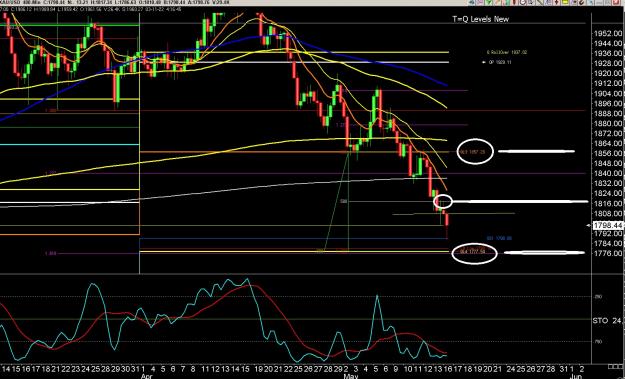Image resolution: width=625 pixels, height=379 pixels.
Task: Click the 'STO 24' stochastic indicator label
Action: point(606,320)
